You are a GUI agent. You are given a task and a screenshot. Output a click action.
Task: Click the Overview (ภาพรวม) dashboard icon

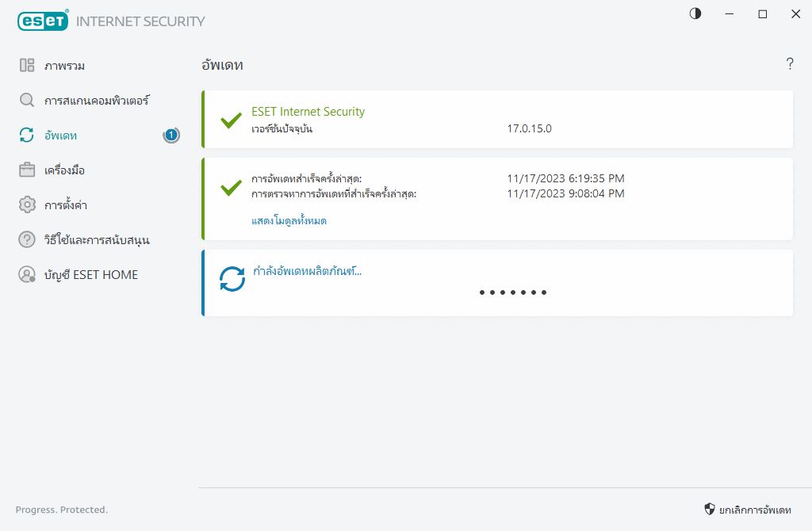coord(27,66)
